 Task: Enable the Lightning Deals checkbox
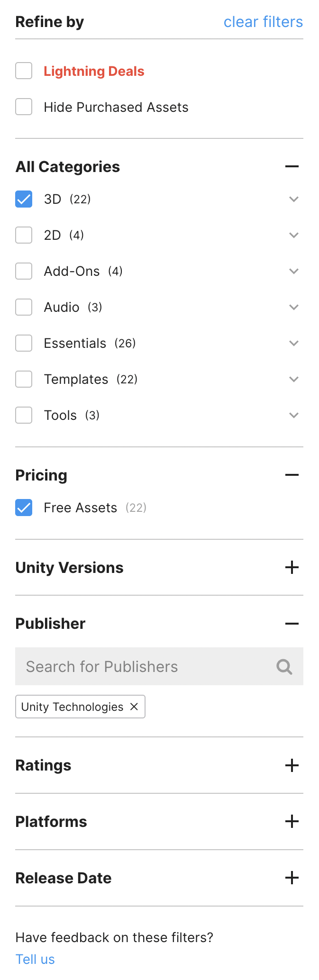[x=24, y=71]
